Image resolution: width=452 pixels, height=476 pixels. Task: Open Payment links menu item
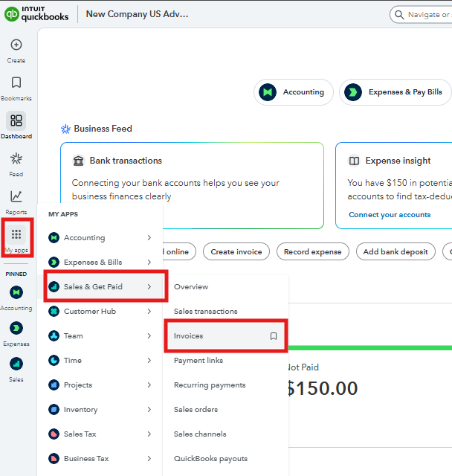pos(225,360)
